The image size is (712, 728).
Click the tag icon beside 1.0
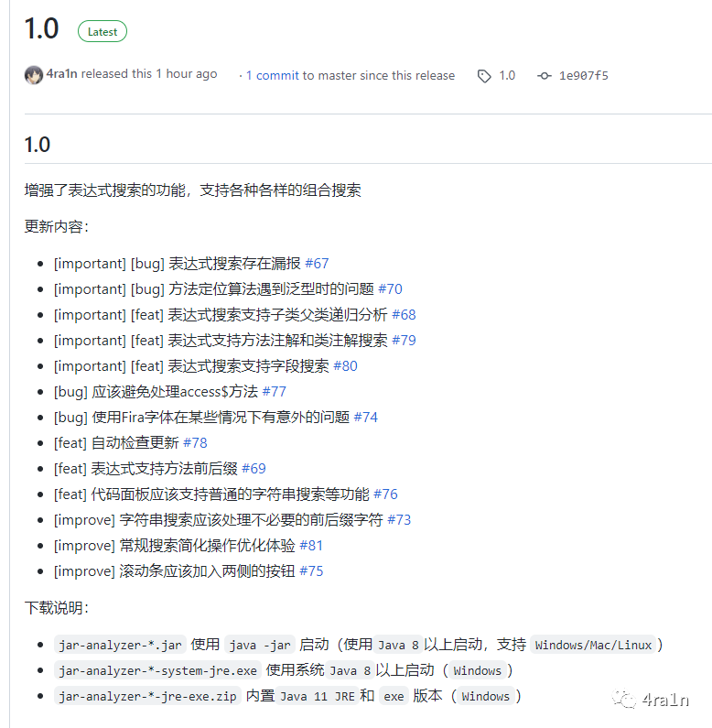(x=484, y=76)
